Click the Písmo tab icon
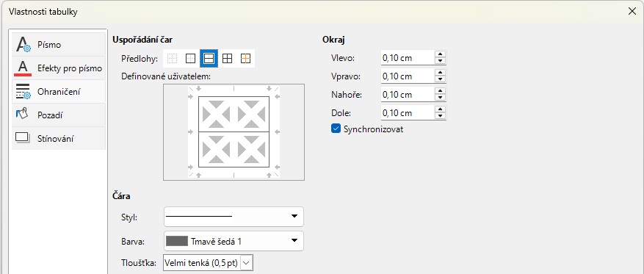644x274 pixels. pos(23,45)
